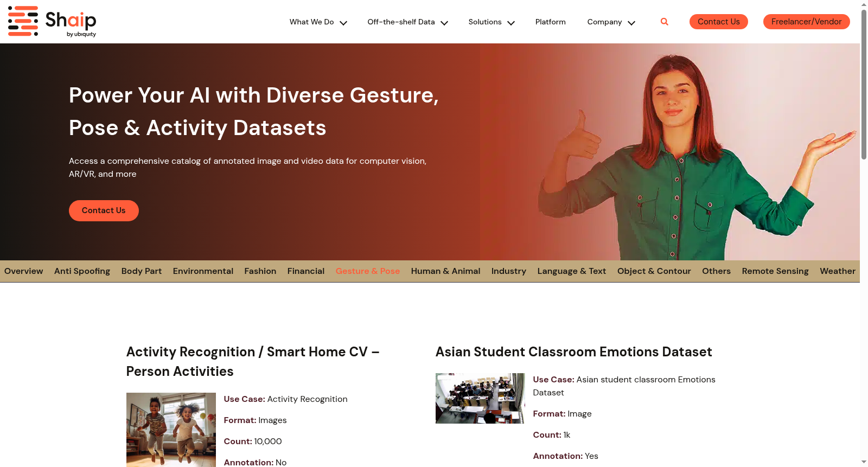Click the scrollbar down arrow
The image size is (868, 467).
[864, 462]
